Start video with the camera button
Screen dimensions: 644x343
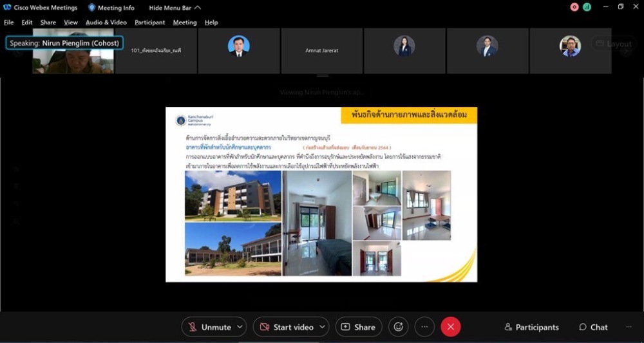point(287,327)
